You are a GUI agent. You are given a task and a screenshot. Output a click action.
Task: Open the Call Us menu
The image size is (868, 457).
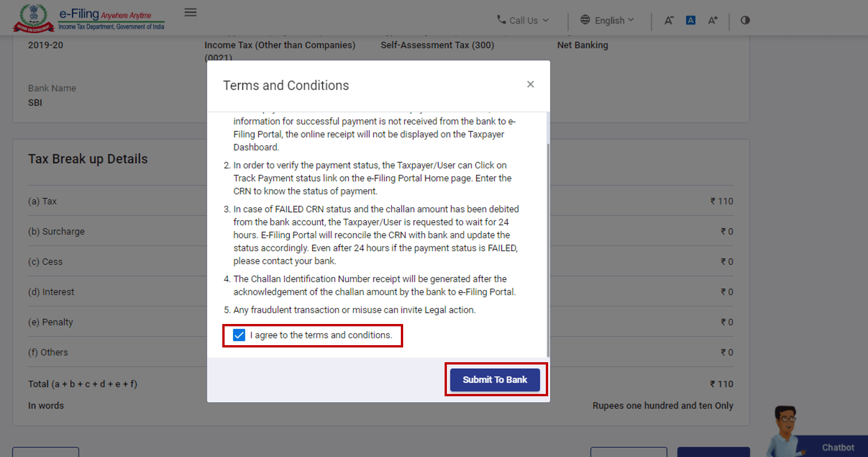(524, 20)
